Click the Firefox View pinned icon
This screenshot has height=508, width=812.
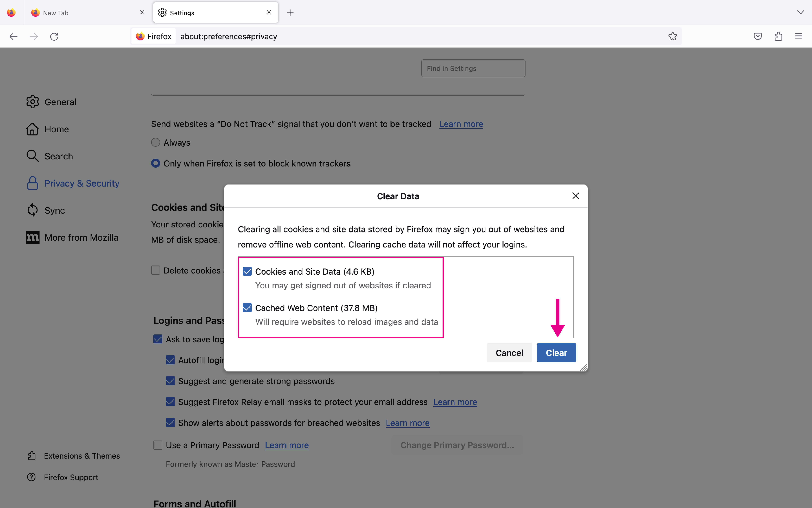11,13
